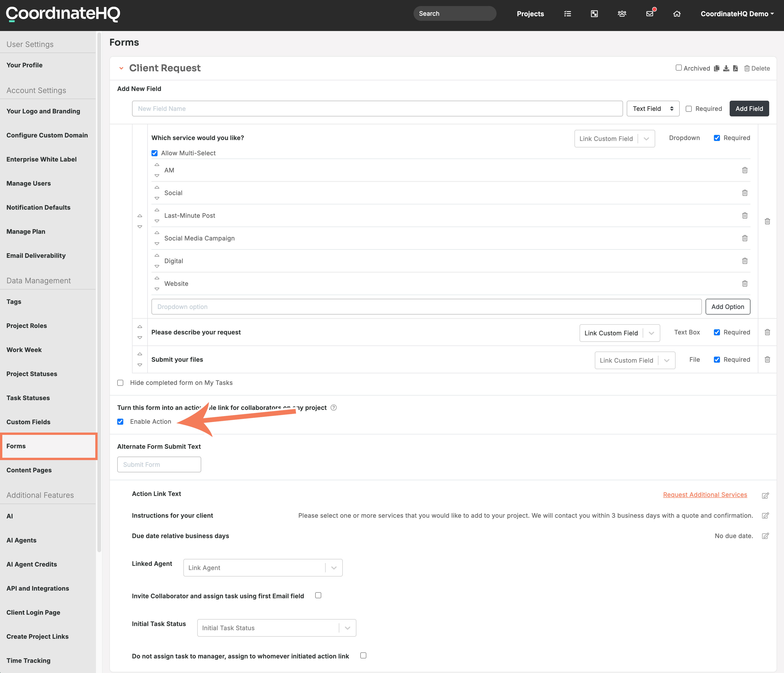Toggle the Archived checkbox
The image size is (784, 673).
[x=679, y=68]
